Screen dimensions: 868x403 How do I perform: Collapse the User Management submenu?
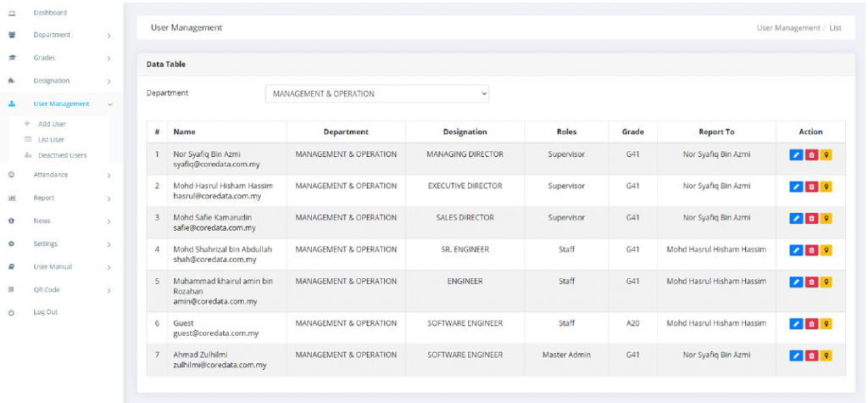(x=109, y=104)
